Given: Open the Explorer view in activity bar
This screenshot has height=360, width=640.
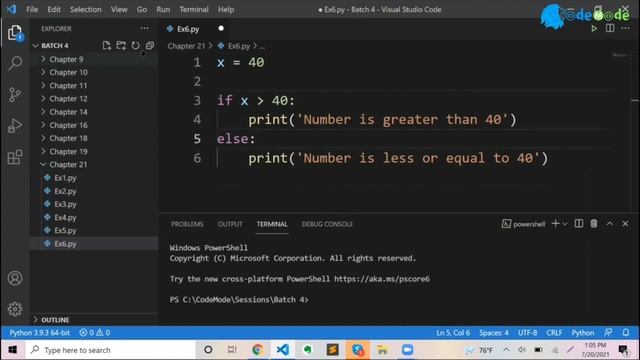Looking at the screenshot, I should [15, 33].
